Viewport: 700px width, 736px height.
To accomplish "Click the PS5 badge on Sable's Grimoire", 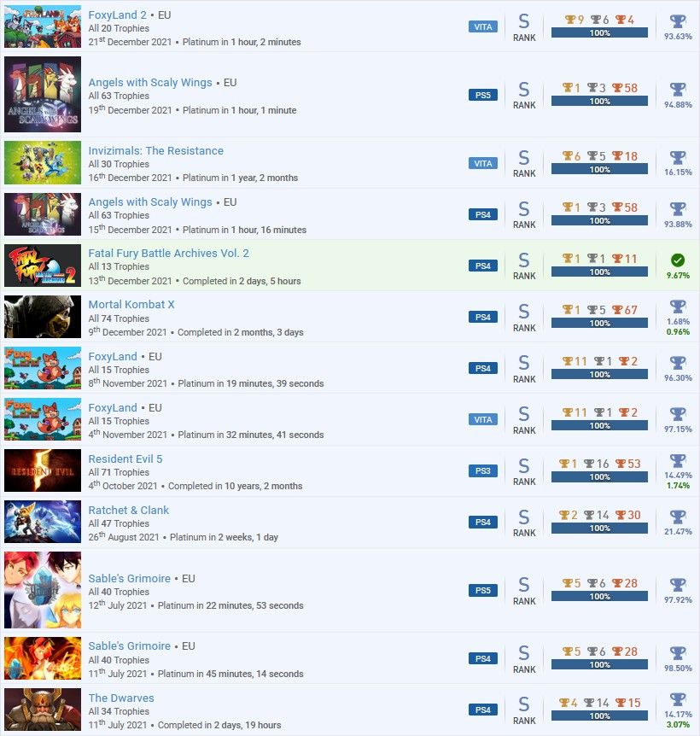I will coord(483,591).
